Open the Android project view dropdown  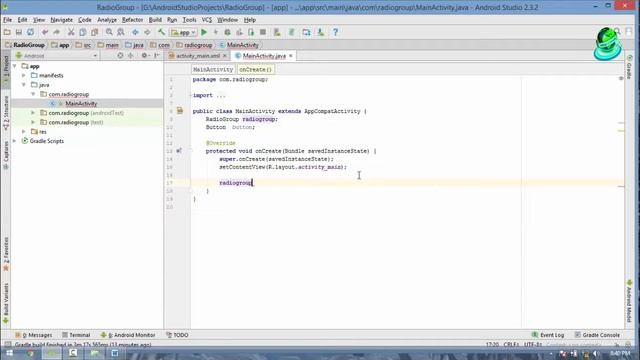click(56, 56)
